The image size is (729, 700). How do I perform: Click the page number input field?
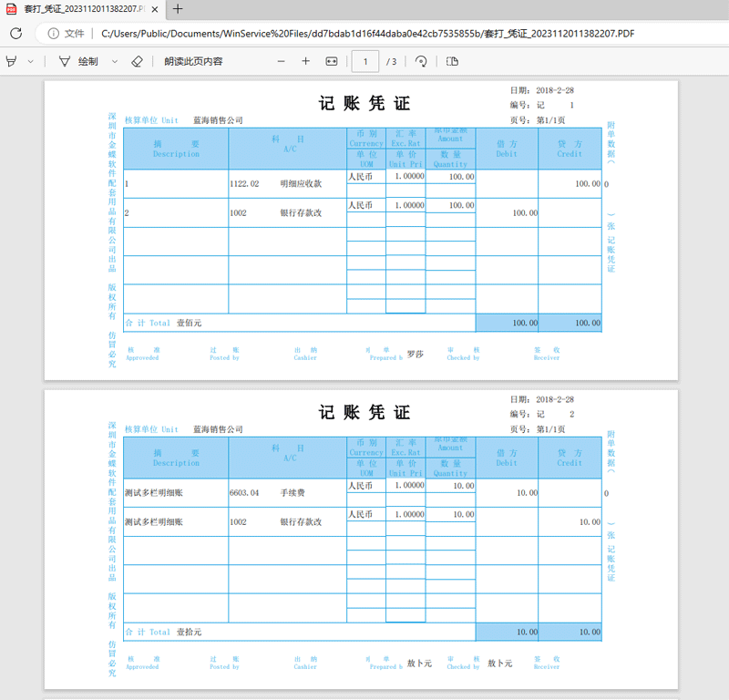(365, 61)
